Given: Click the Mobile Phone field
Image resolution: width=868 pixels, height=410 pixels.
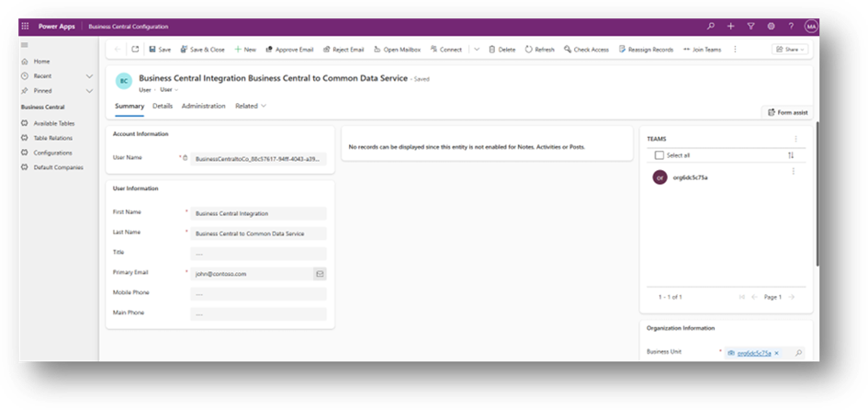Looking at the screenshot, I should [x=258, y=293].
